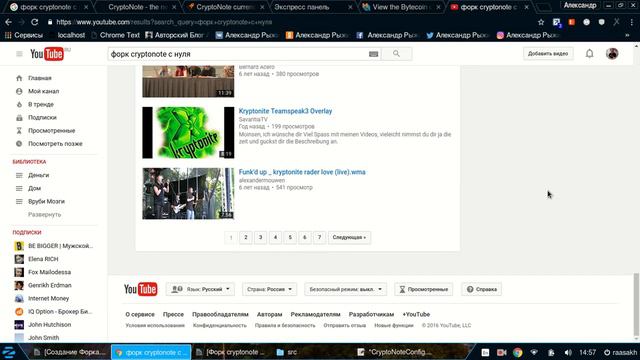Switch to the Экспресс панель tab
Viewport: 640px width, 360px height.
(311, 7)
